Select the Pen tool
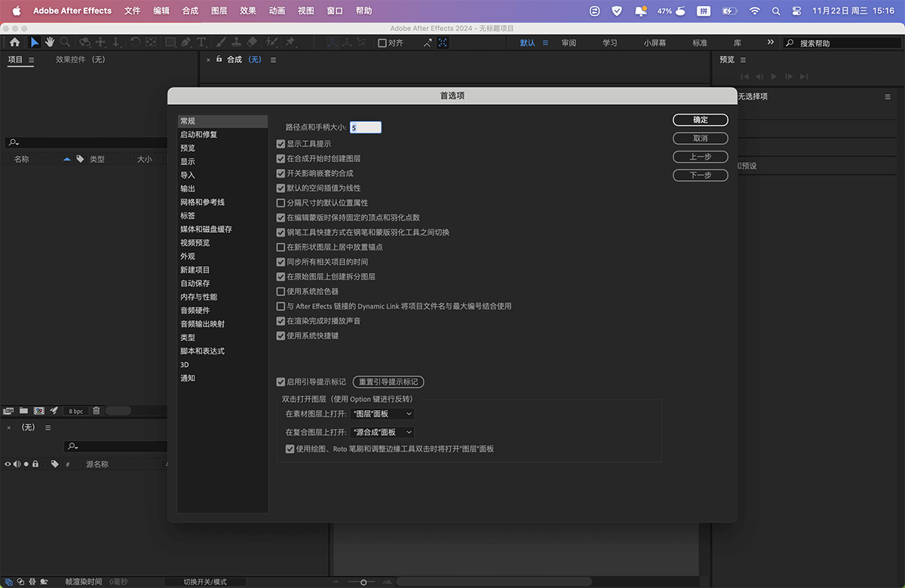 186,43
